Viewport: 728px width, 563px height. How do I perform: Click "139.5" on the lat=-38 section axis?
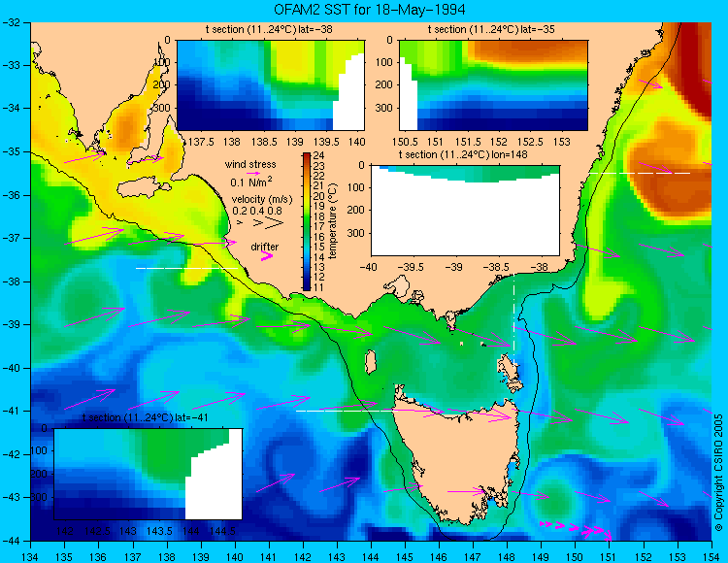326,142
